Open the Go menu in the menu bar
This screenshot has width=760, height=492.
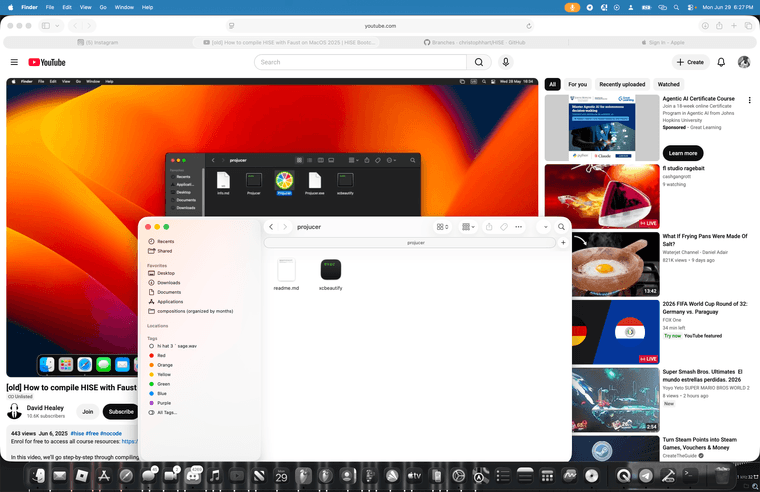click(103, 7)
